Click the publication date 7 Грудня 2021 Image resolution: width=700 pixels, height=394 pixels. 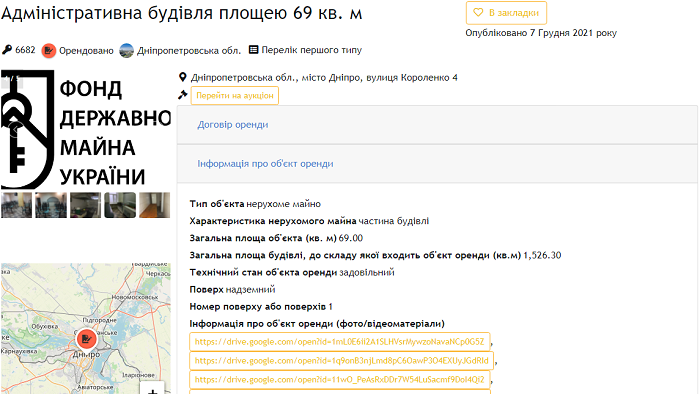click(573, 33)
